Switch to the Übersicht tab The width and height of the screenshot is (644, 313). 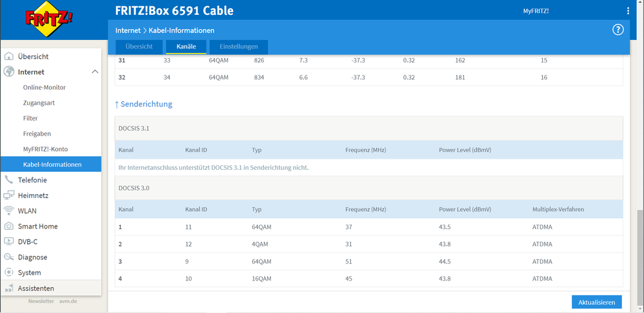(139, 46)
